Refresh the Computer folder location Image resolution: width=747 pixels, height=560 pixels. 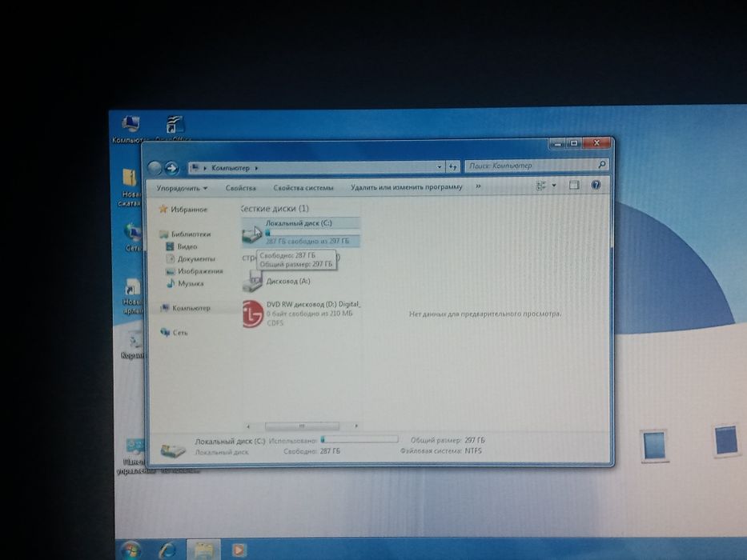click(453, 166)
